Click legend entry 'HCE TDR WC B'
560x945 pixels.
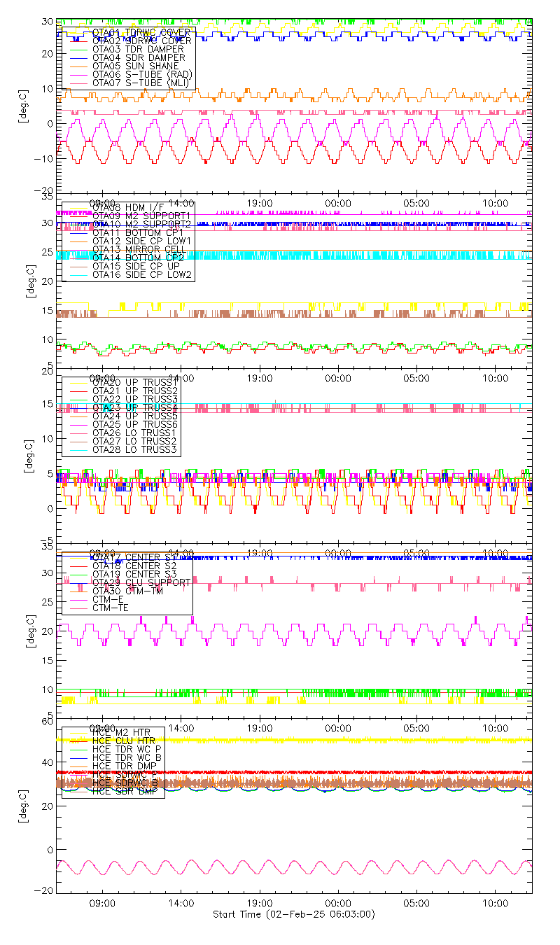pyautogui.click(x=127, y=758)
